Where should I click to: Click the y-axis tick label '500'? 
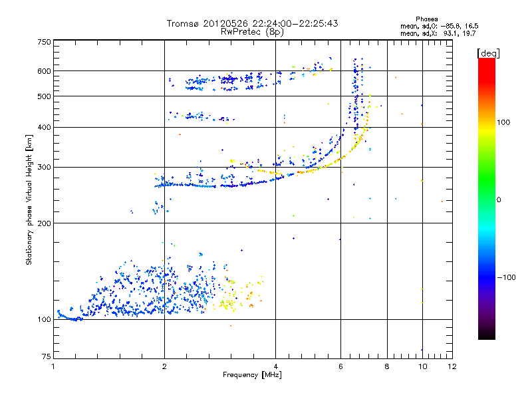click(x=45, y=96)
